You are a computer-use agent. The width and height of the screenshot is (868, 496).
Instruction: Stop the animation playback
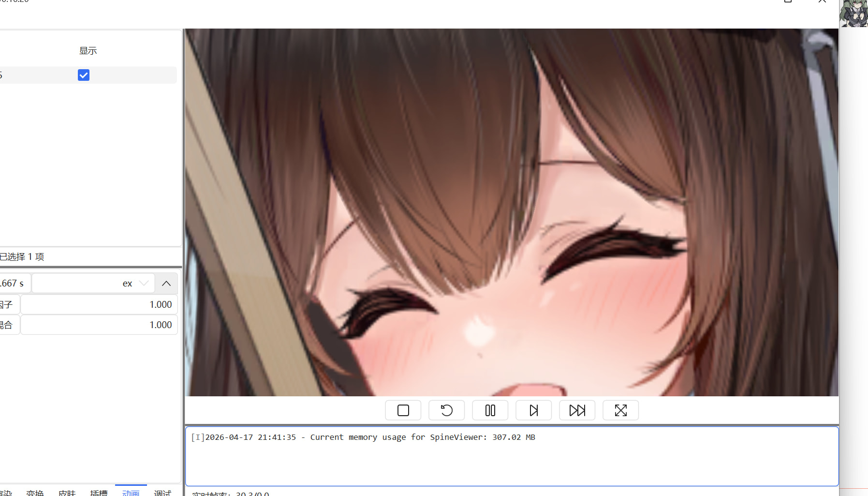tap(403, 410)
